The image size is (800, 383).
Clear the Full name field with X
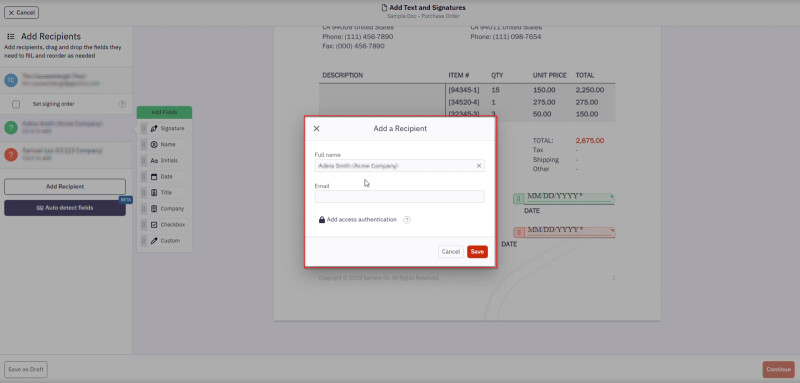[x=479, y=166]
